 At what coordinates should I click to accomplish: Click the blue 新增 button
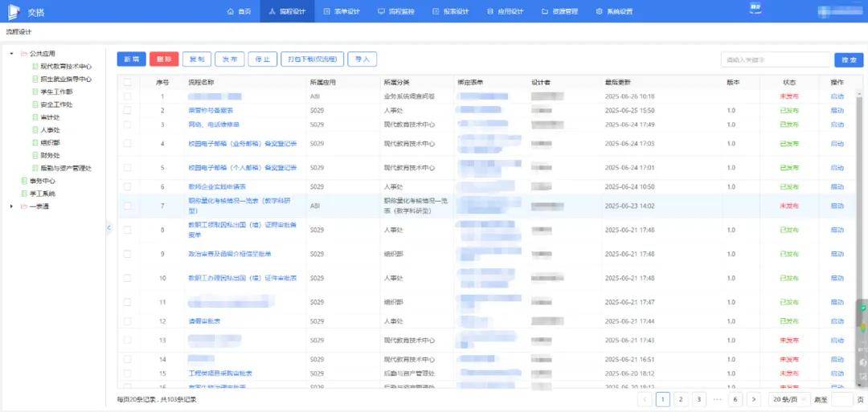(131, 59)
